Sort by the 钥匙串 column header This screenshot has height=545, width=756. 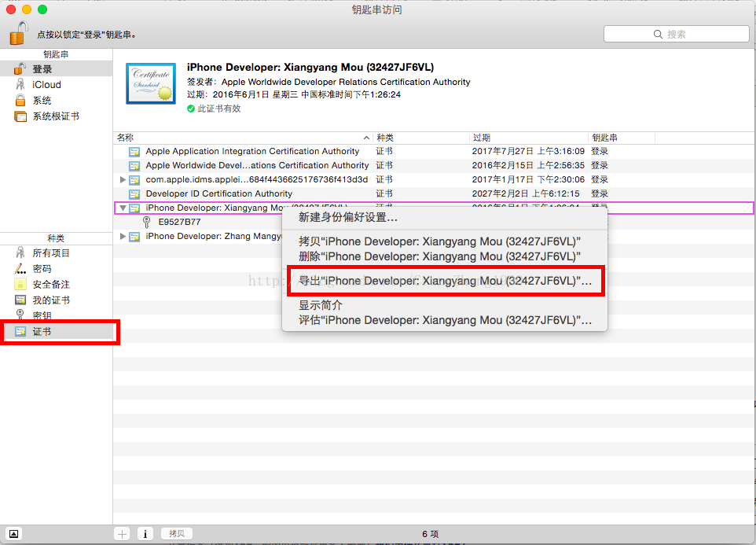pos(622,138)
